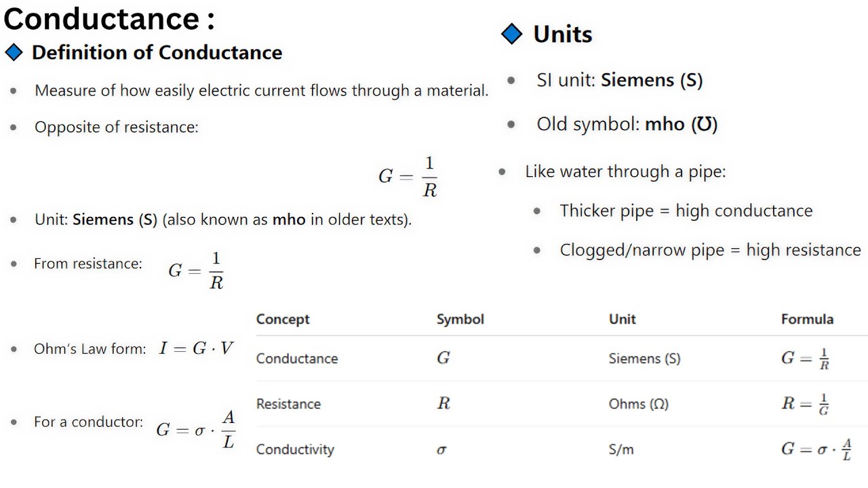Viewport: 868px width, 488px height.
Task: Click the "Symbol" column header
Action: 460,319
